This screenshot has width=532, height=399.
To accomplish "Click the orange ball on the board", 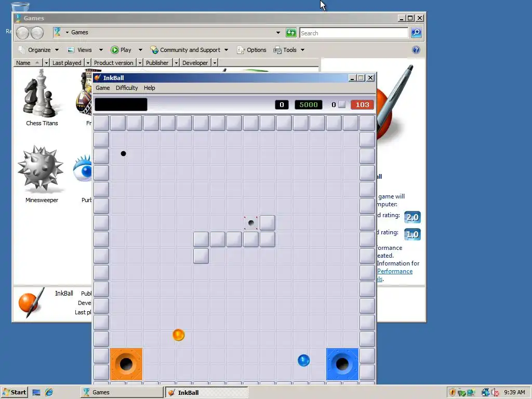I will 179,335.
